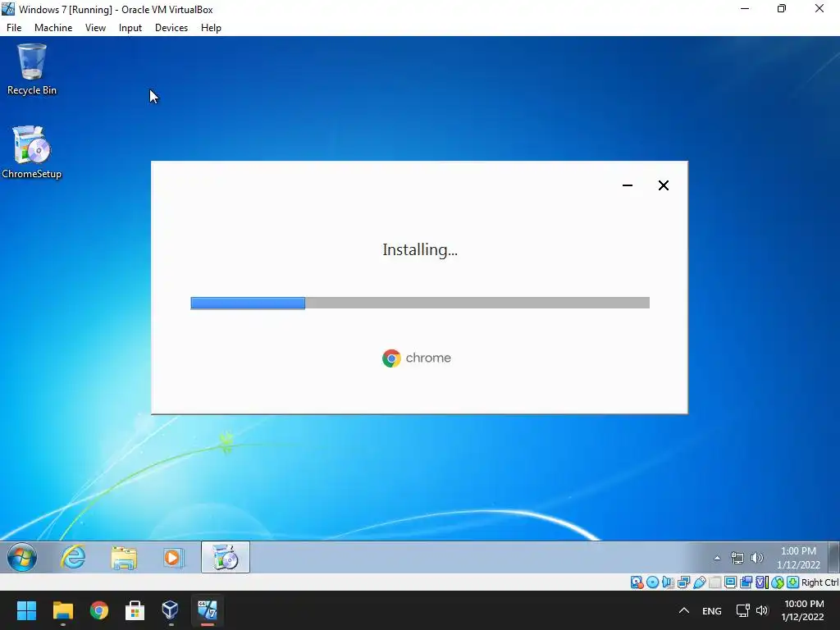The width and height of the screenshot is (840, 630).
Task: Open Windows Media Player from Windows 7 taskbar
Action: (x=173, y=558)
